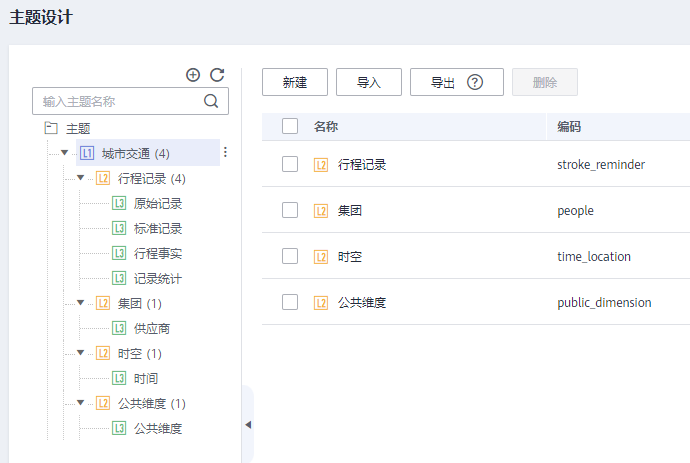Click the add subject plus icon
The height and width of the screenshot is (463, 690).
click(x=194, y=75)
